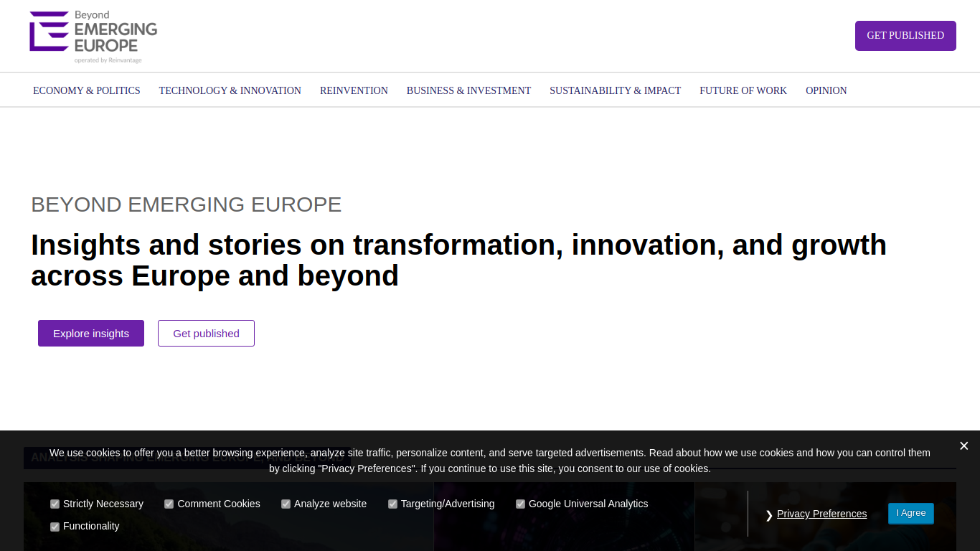Open the Economy & Politics menu
The image size is (980, 551).
click(87, 90)
